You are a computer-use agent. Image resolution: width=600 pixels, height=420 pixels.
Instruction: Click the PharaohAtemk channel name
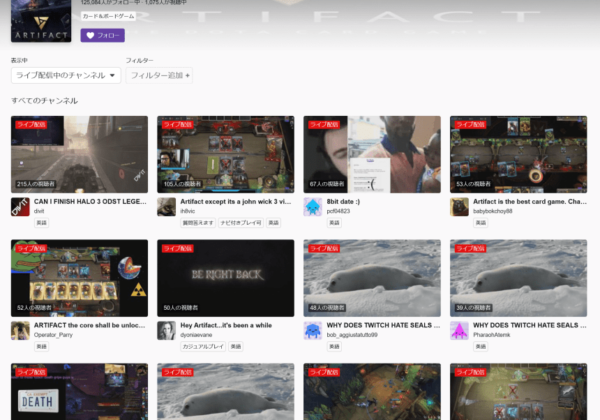pos(491,335)
